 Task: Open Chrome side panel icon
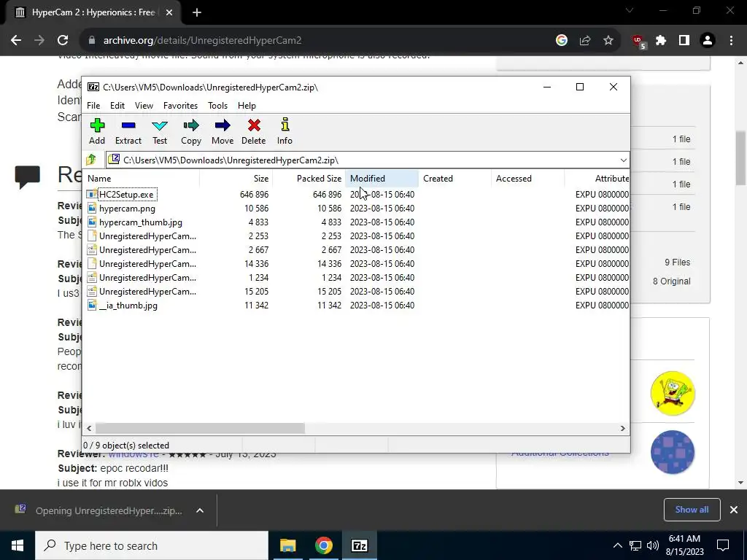tap(684, 41)
